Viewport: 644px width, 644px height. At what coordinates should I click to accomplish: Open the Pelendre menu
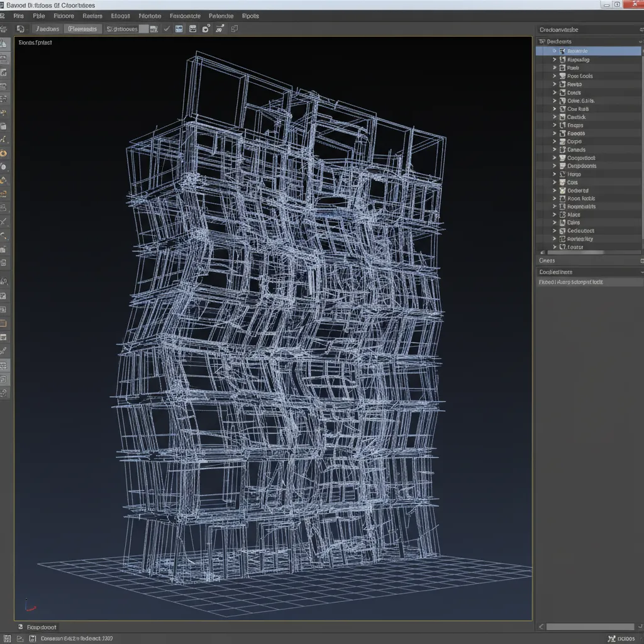(221, 16)
